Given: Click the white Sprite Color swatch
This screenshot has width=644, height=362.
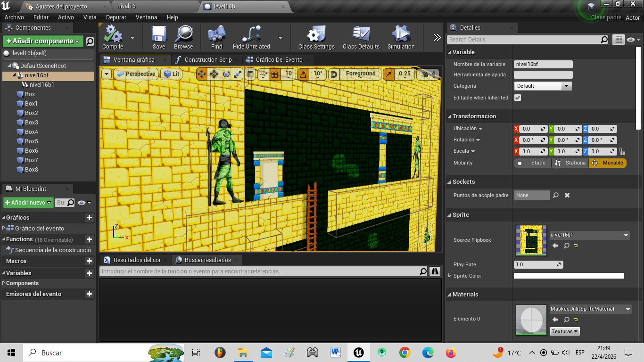Looking at the screenshot, I should point(569,276).
